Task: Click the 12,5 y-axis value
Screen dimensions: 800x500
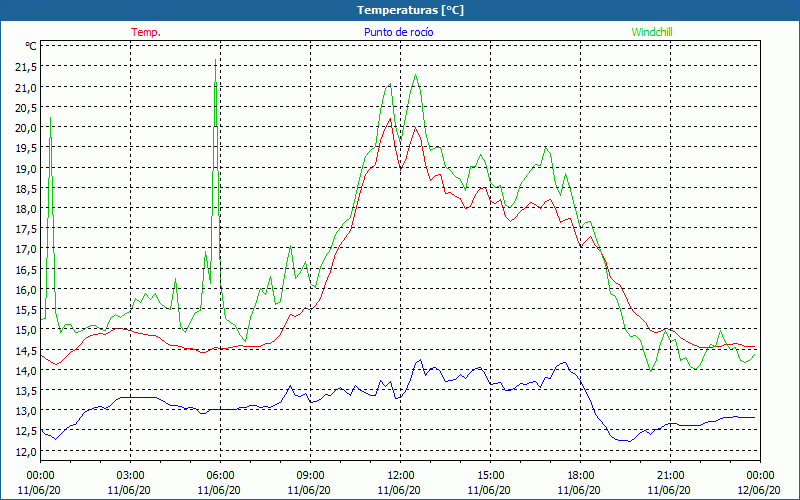Action: click(x=26, y=431)
